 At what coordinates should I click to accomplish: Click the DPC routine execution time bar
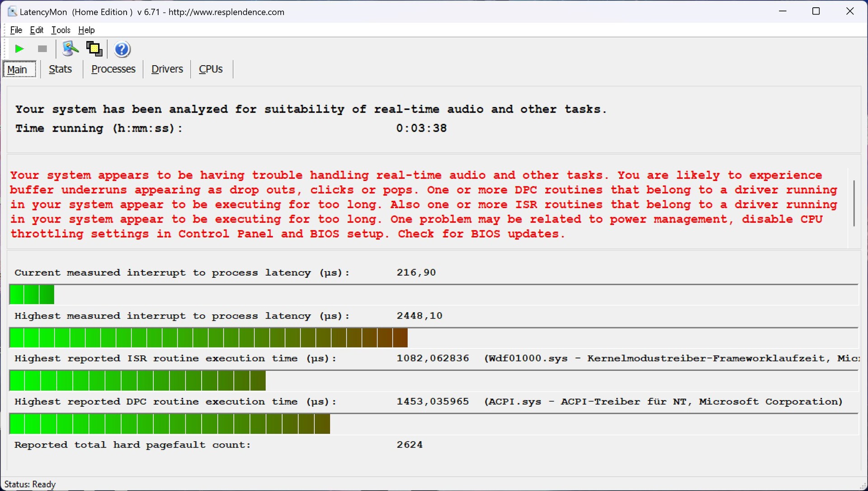[434, 424]
